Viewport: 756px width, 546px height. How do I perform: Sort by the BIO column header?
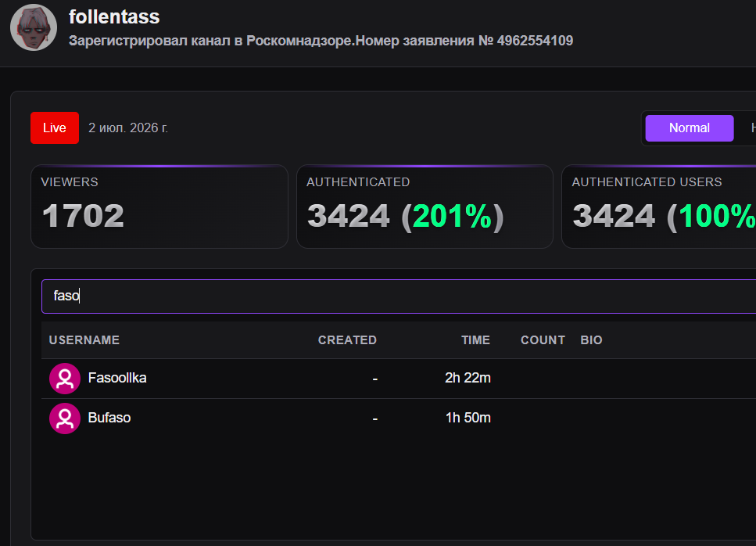591,340
